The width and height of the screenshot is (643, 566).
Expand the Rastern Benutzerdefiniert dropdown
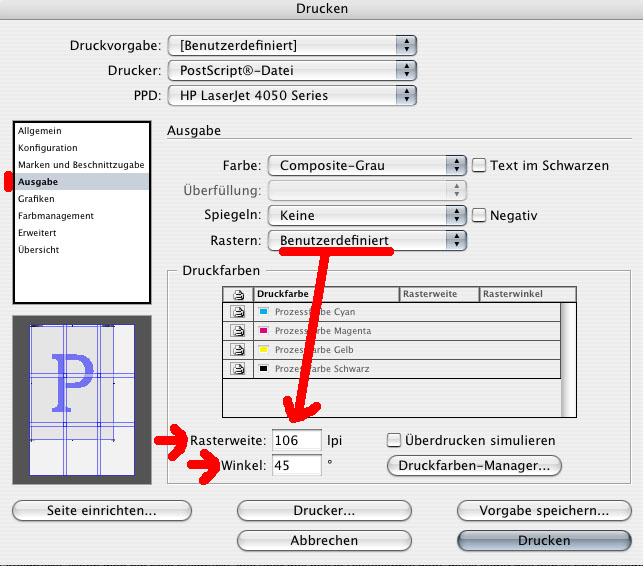[366, 240]
